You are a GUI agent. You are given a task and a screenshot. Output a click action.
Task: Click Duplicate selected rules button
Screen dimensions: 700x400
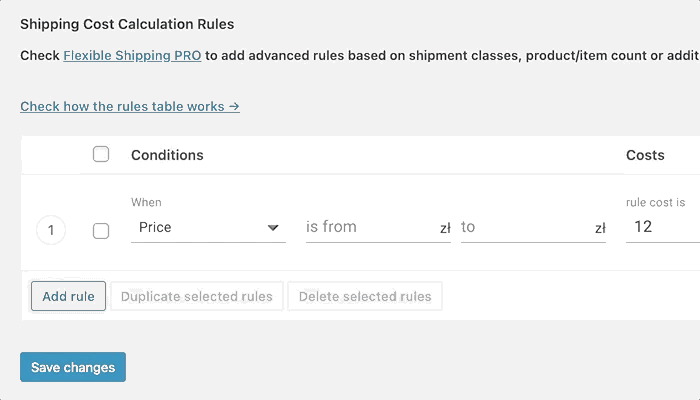196,296
